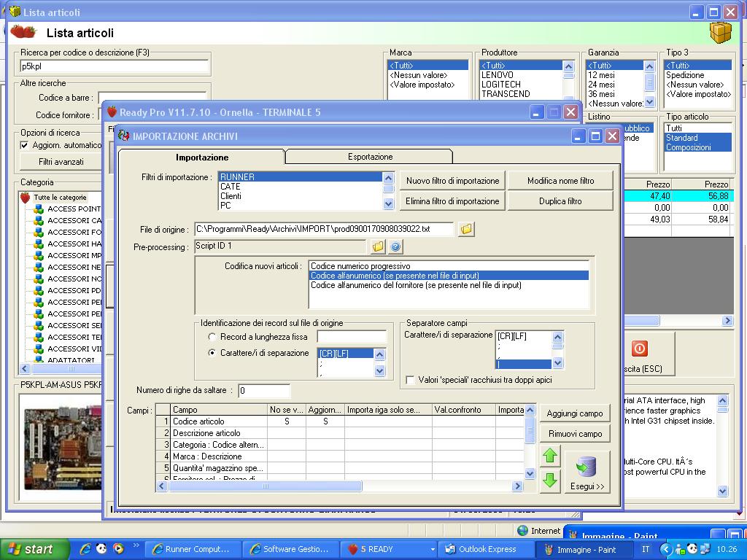Click the Ricerca per codice search field
The image size is (747, 560).
(x=115, y=66)
